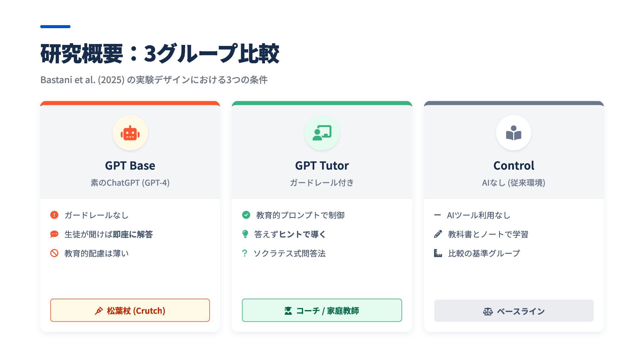This screenshot has width=644, height=362.
Task: Click the Control card heading
Action: coord(514,166)
